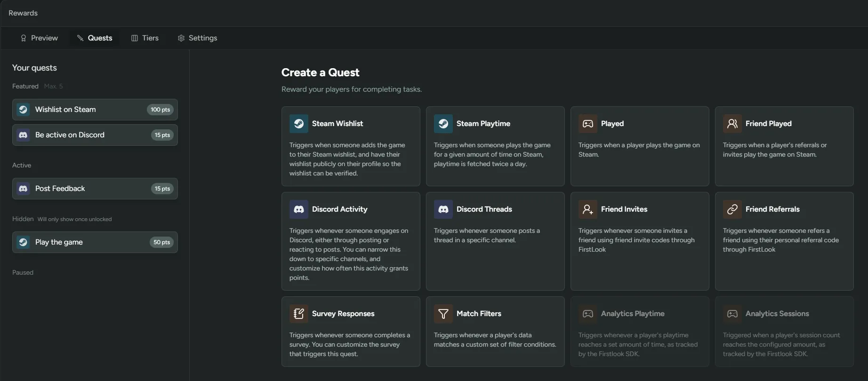This screenshot has width=868, height=381.
Task: Open the Be active on Discord quest
Action: [95, 135]
